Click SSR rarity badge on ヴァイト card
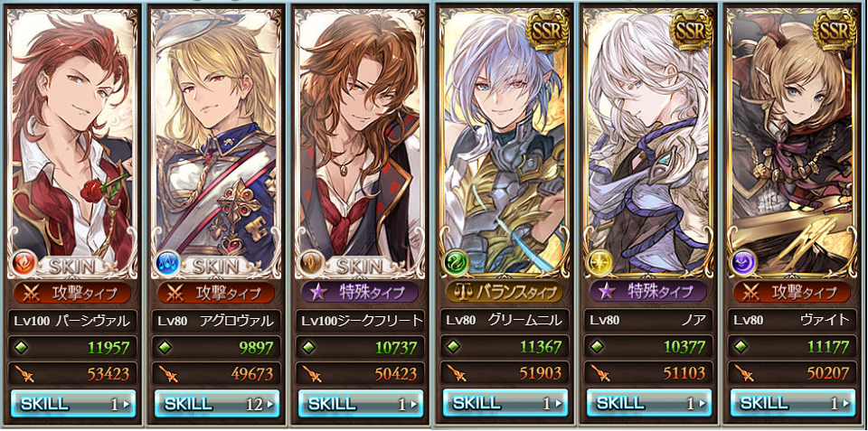 pyautogui.click(x=835, y=29)
